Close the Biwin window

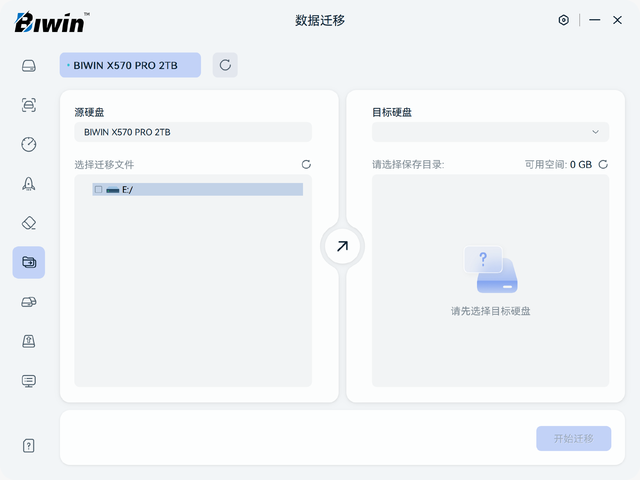click(617, 20)
